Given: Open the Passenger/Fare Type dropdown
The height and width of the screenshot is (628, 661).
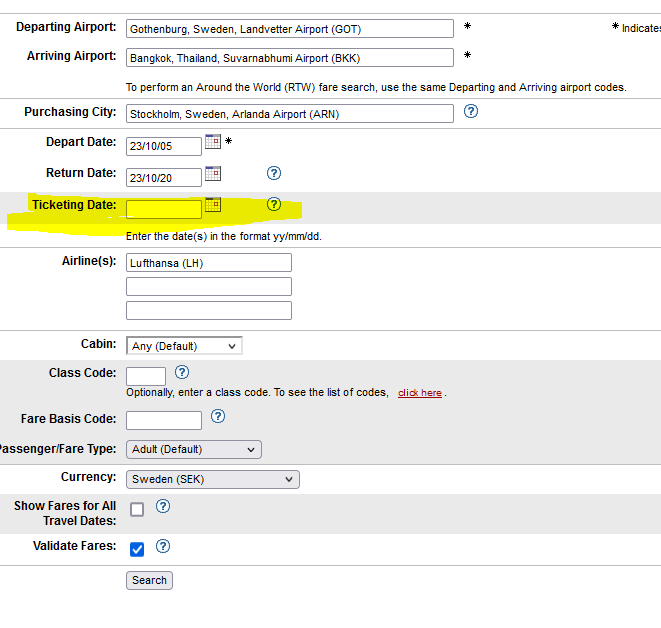Looking at the screenshot, I should tap(194, 449).
